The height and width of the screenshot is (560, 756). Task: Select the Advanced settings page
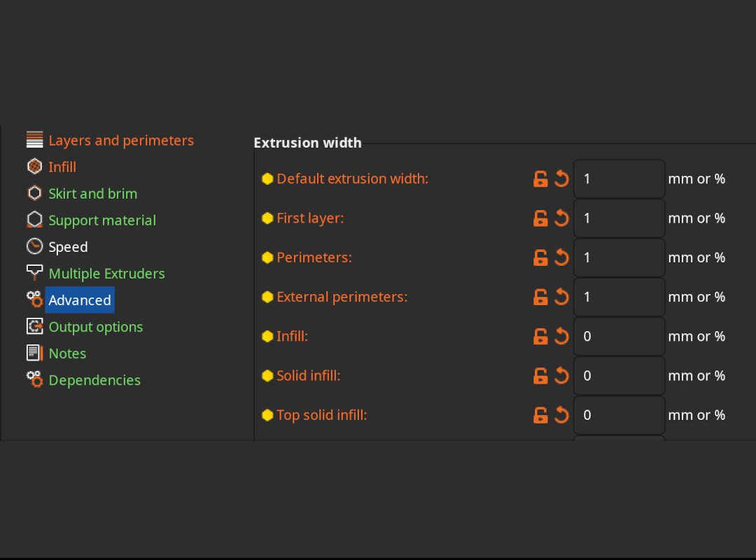80,300
